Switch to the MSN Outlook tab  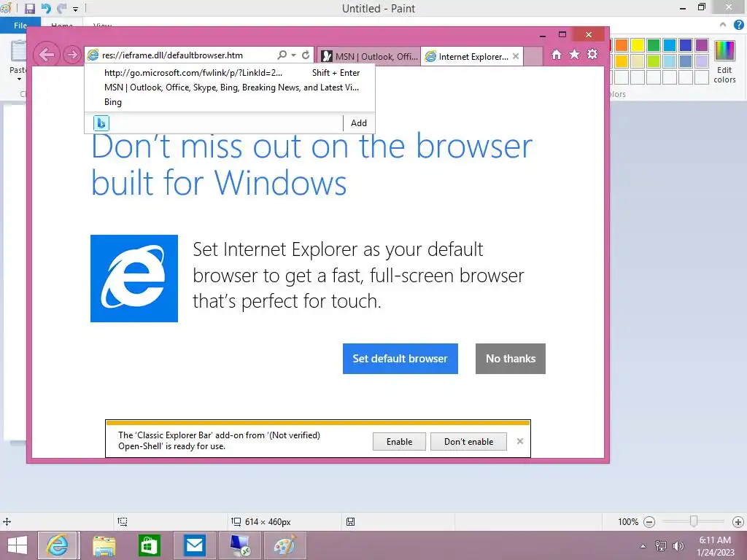[368, 57]
